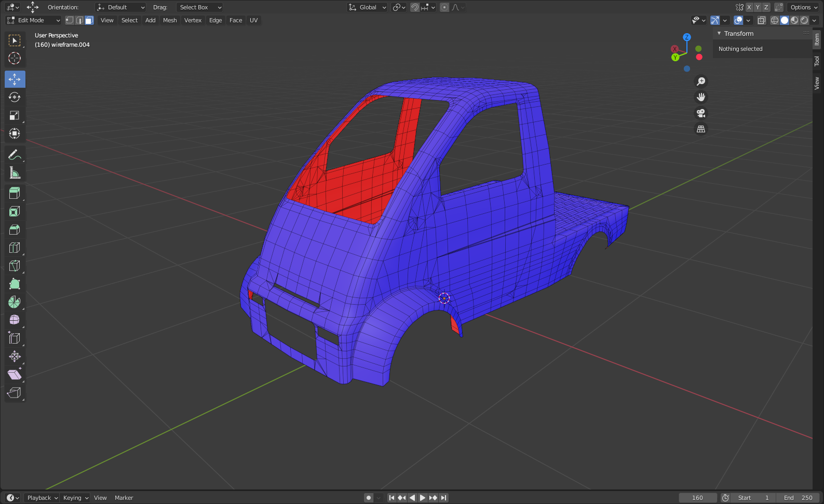Activate the Loop Cut tool
This screenshot has width=824, height=504.
[15, 248]
